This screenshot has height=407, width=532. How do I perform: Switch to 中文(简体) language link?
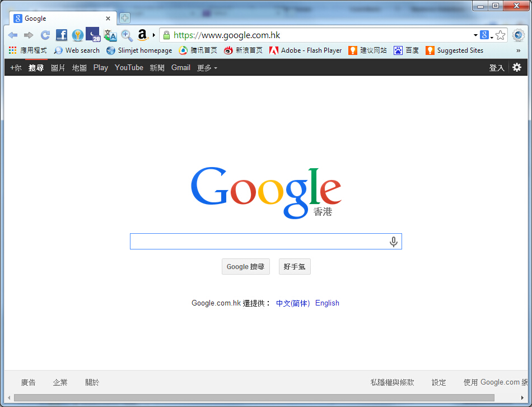[x=293, y=303]
